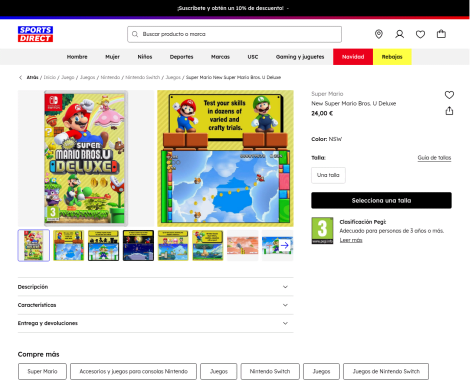This screenshot has width=475, height=380.
Task: Go to Nintendo breadcrumb link
Action: click(x=110, y=77)
